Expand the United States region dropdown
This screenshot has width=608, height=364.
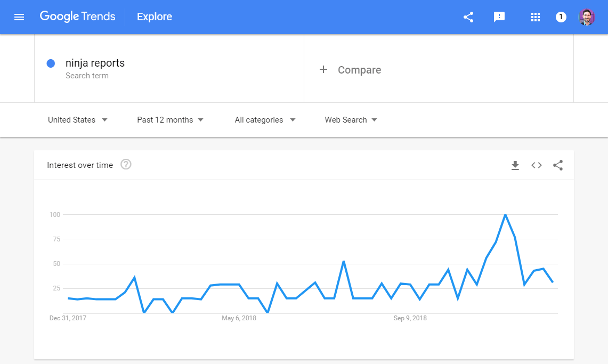(78, 120)
